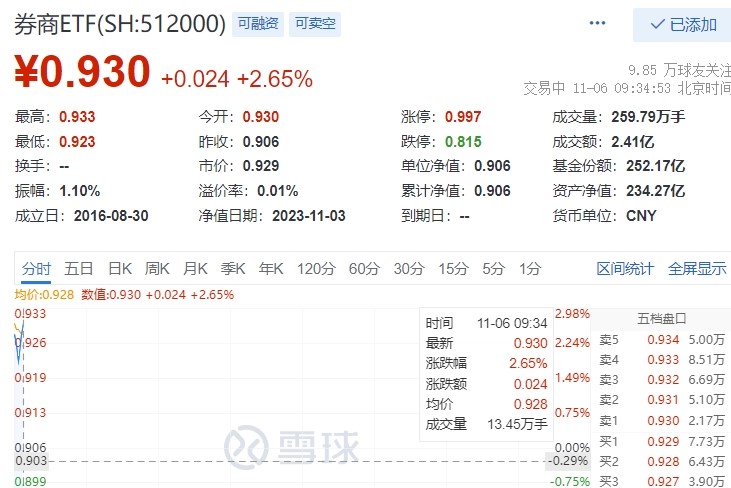Switch to the 60分 chart tab
The width and height of the screenshot is (731, 488).
[365, 269]
